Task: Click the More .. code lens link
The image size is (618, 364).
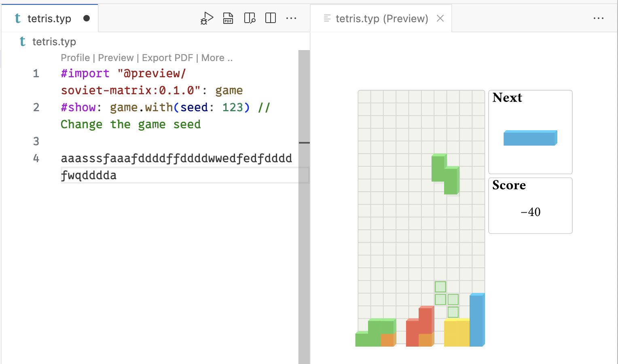Action: point(217,58)
